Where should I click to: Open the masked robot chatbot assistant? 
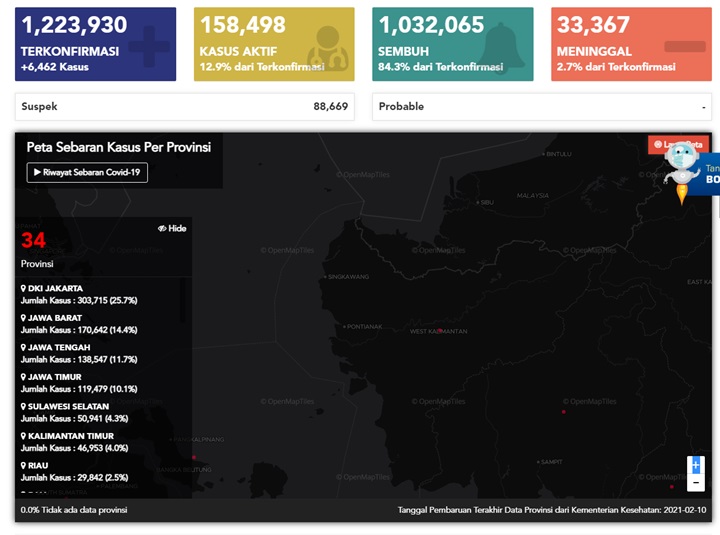point(681,173)
